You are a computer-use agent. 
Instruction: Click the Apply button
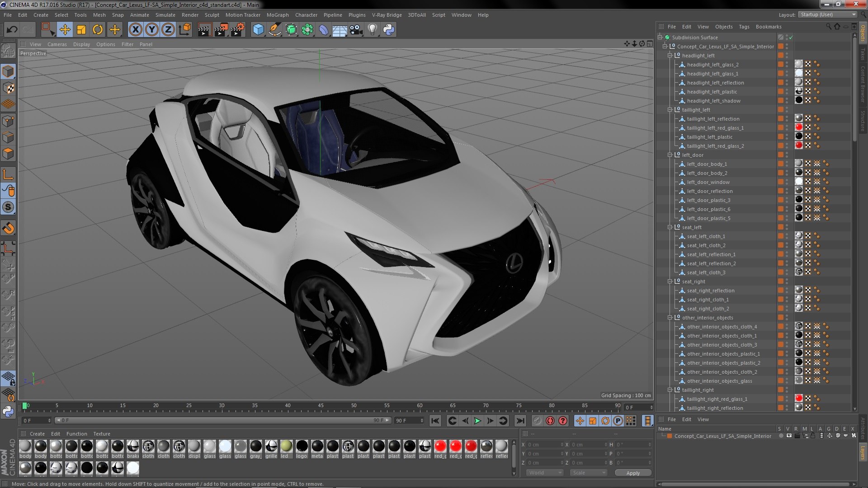click(x=633, y=473)
